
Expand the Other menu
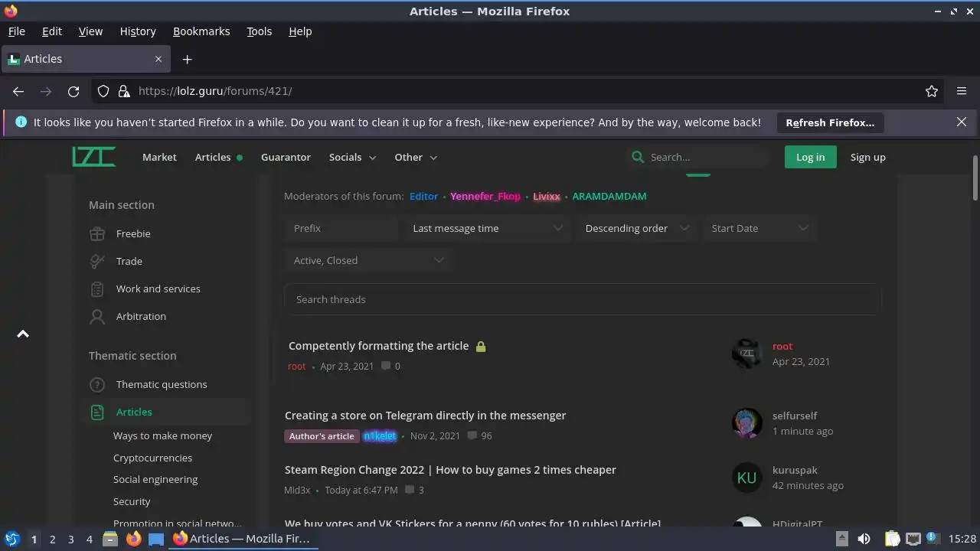pos(416,157)
